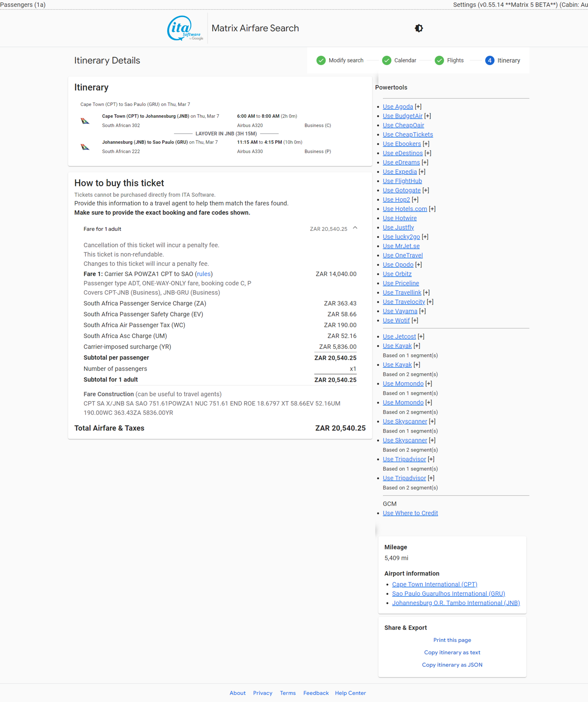Go to Modify search
The width and height of the screenshot is (588, 702).
pos(346,60)
